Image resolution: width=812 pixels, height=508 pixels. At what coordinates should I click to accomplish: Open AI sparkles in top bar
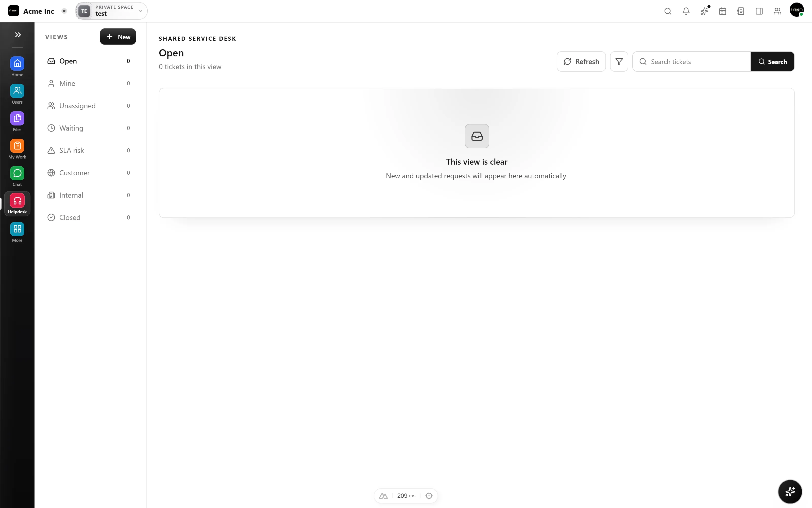tap(704, 11)
